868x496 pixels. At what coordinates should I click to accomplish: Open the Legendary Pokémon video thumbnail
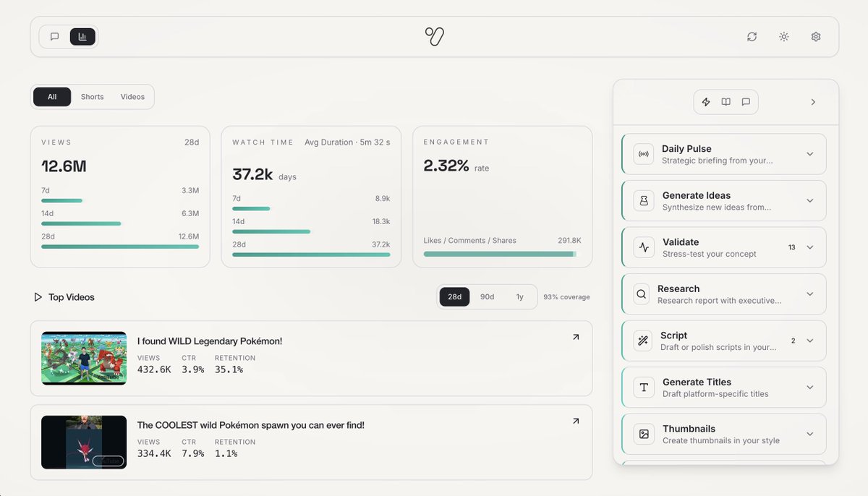click(84, 358)
